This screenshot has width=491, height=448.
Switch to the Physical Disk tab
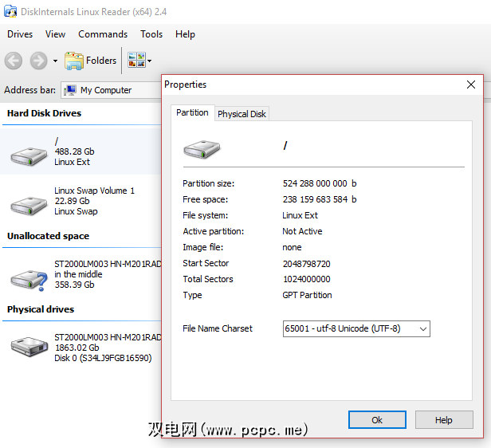click(x=242, y=114)
